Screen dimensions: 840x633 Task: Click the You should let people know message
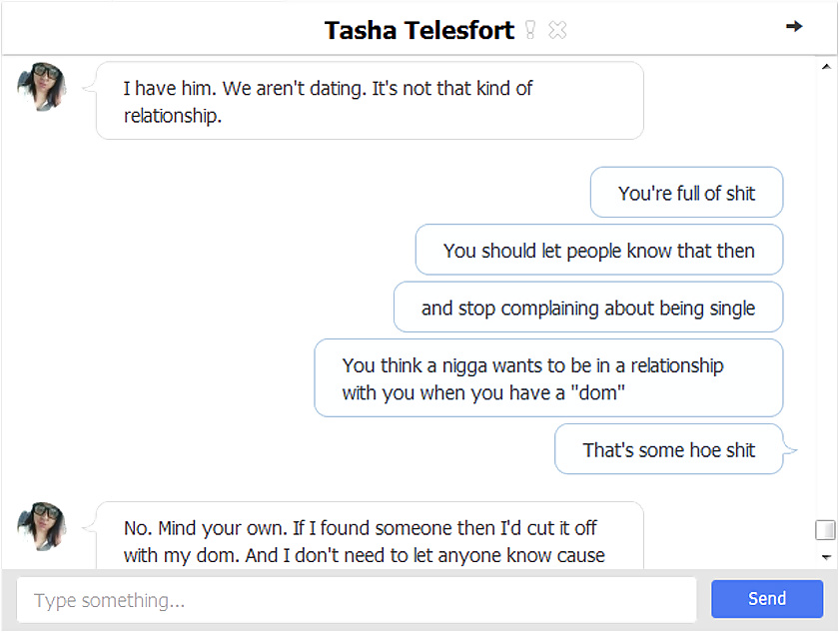[x=598, y=250]
